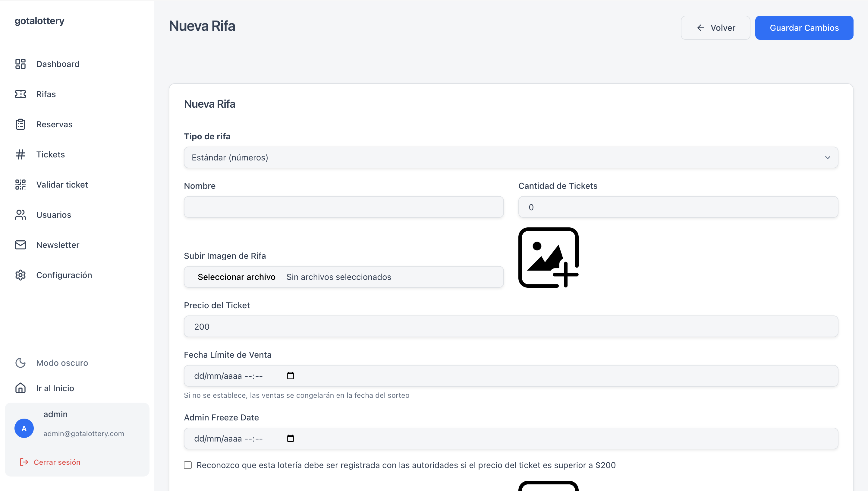This screenshot has width=868, height=491.
Task: Click the Volver button
Action: pyautogui.click(x=715, y=28)
